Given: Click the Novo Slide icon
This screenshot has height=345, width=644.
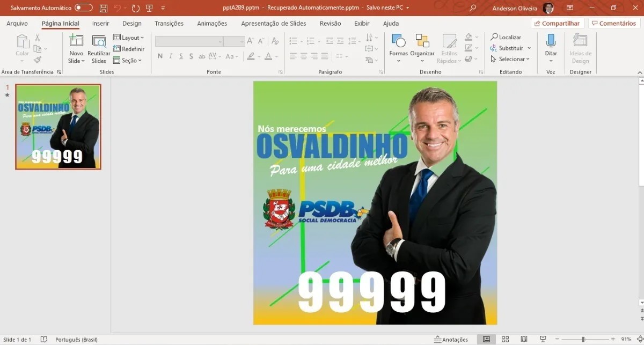Looking at the screenshot, I should 76,41.
